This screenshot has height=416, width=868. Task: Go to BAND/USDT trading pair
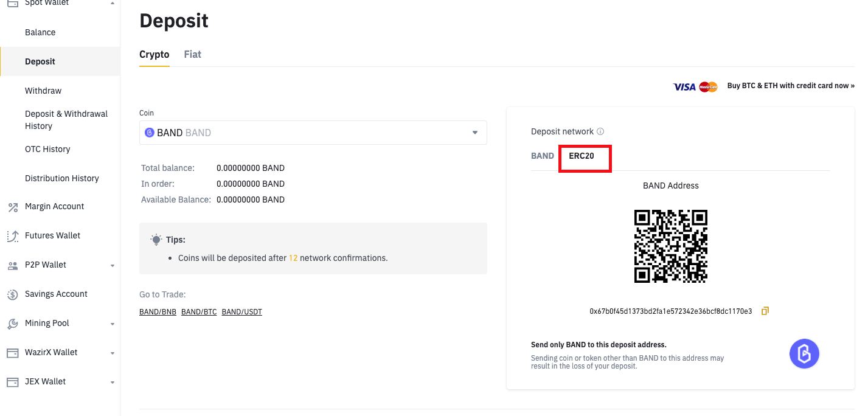coord(242,312)
